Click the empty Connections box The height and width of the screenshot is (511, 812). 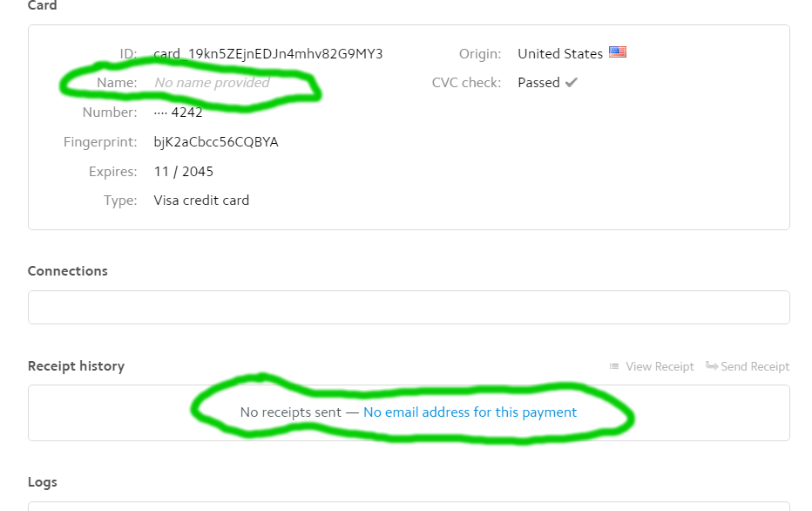[x=409, y=308]
